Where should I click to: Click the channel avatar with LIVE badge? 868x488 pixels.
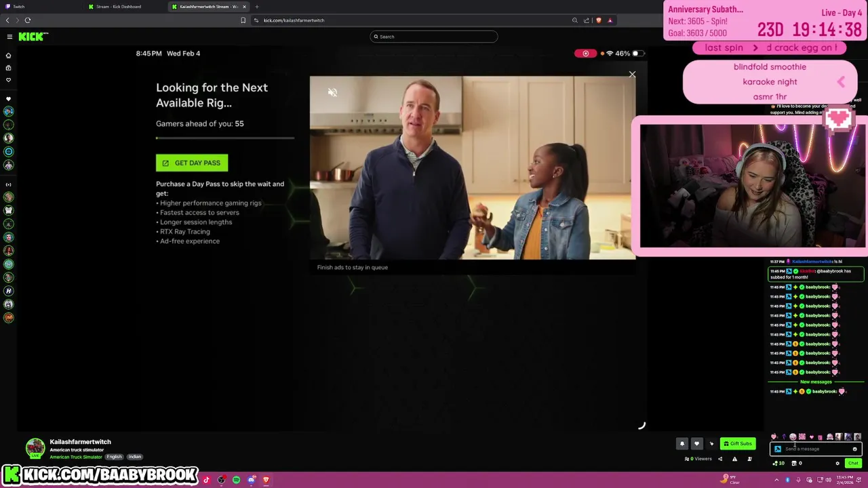35,448
